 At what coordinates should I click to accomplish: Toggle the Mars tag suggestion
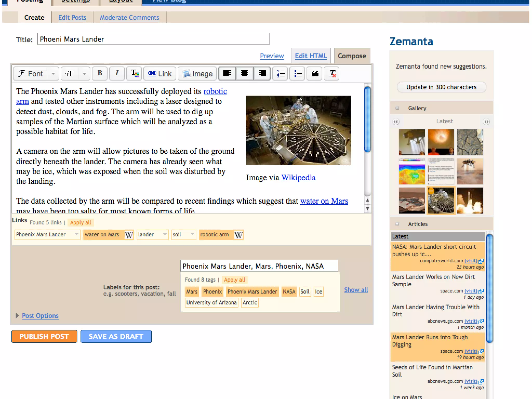192,291
